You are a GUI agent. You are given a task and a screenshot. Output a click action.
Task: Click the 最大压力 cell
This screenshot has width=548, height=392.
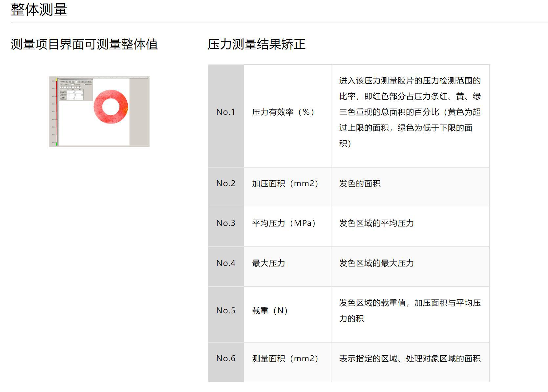[x=287, y=266]
